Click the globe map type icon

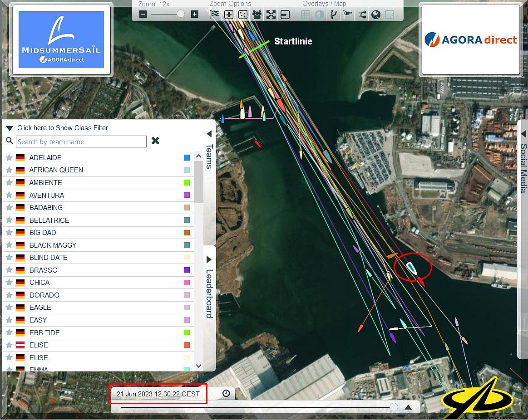point(375,15)
